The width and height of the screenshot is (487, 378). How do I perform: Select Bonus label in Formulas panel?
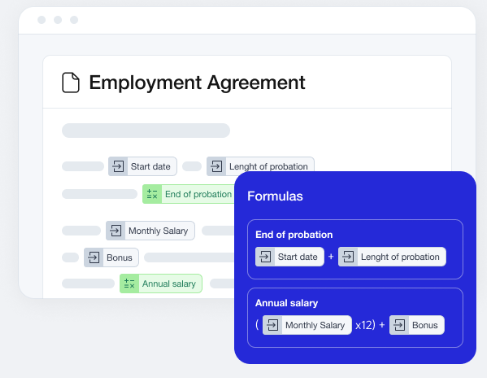[425, 325]
